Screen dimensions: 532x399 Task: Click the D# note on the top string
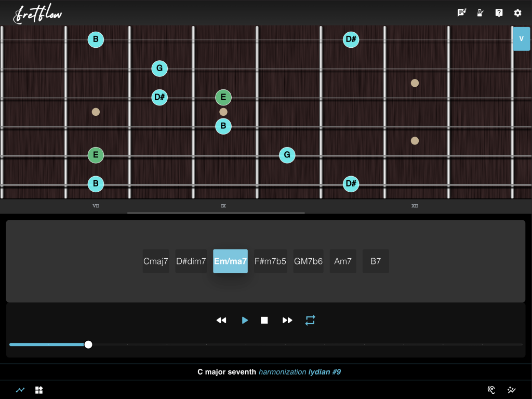tap(351, 39)
